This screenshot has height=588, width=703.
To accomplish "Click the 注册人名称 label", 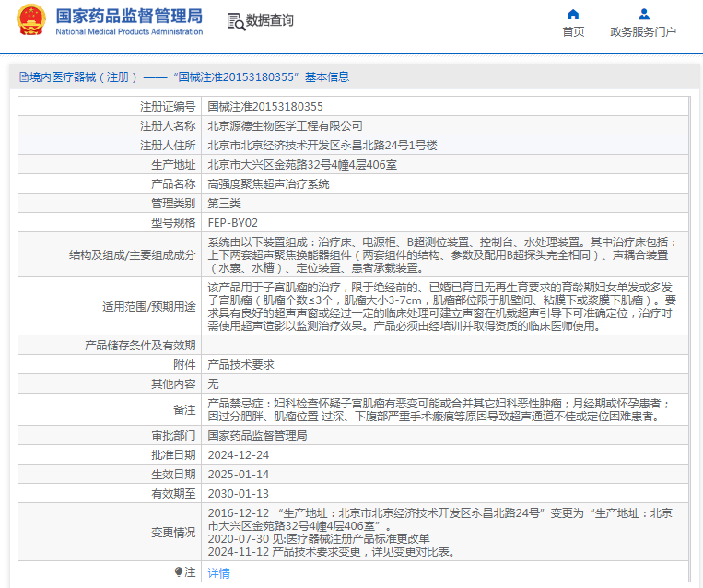I will pos(168,125).
